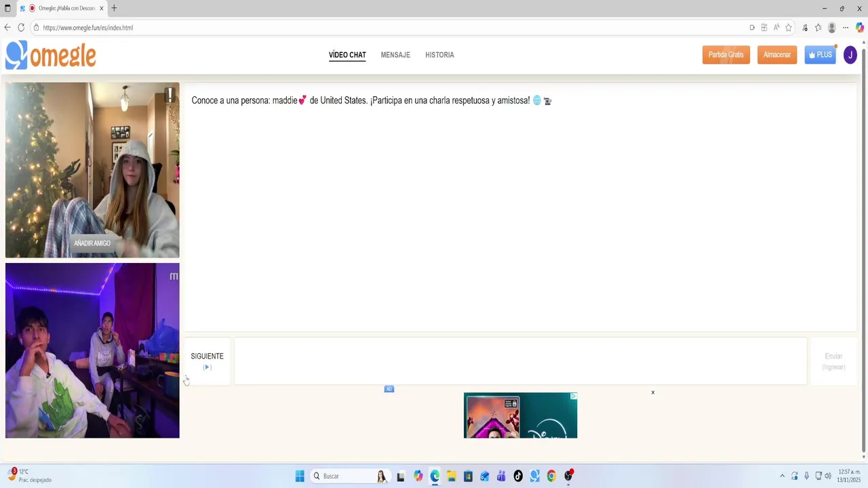The image size is (868, 488).
Task: Switch to the VÍDEO CHAT tab
Action: pos(347,55)
